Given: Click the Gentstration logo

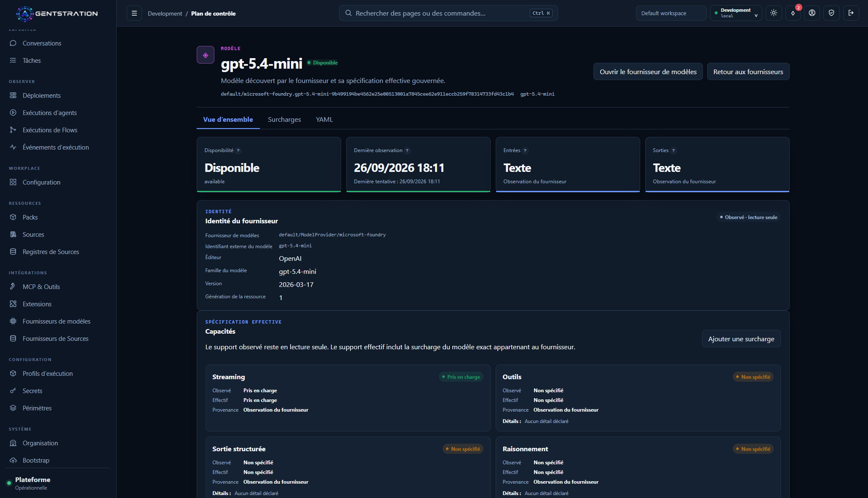Looking at the screenshot, I should [57, 13].
